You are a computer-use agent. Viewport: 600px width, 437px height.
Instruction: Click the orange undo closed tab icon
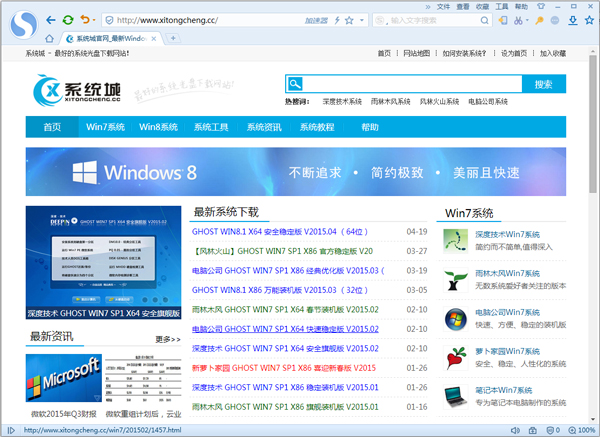tap(85, 20)
